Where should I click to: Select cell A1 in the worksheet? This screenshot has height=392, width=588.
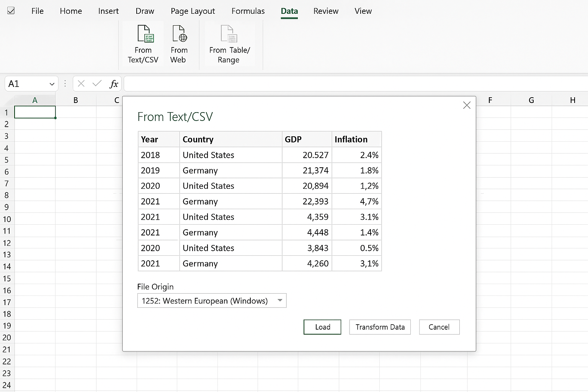coord(35,112)
